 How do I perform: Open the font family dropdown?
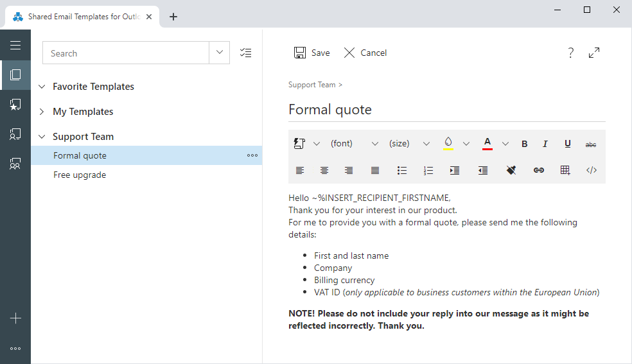pos(354,144)
